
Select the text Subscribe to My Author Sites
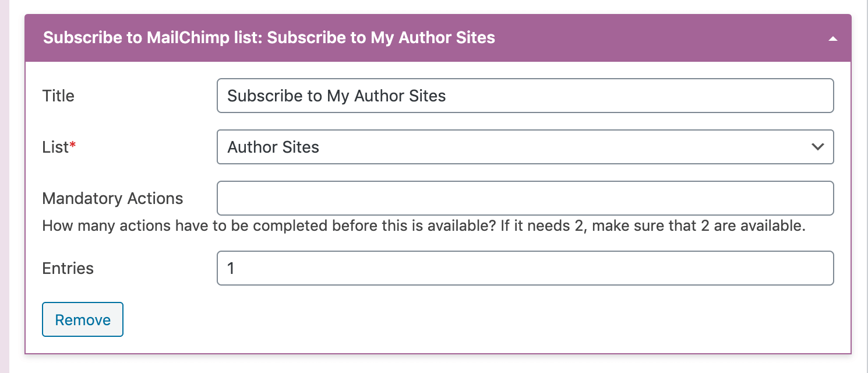tap(336, 96)
